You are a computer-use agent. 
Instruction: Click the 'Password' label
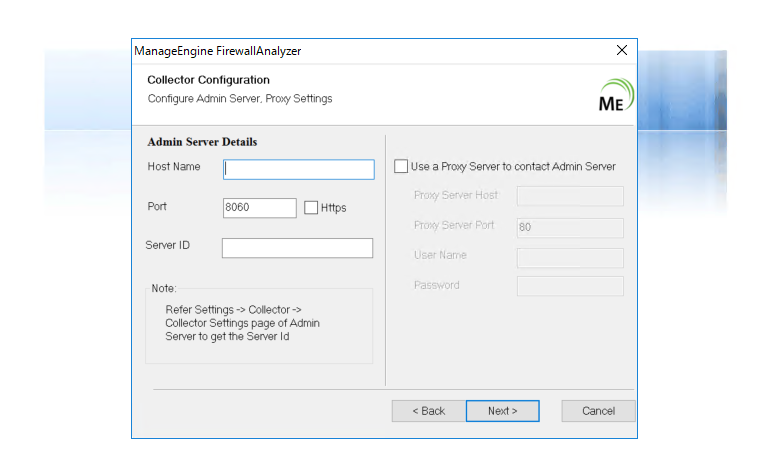(437, 285)
